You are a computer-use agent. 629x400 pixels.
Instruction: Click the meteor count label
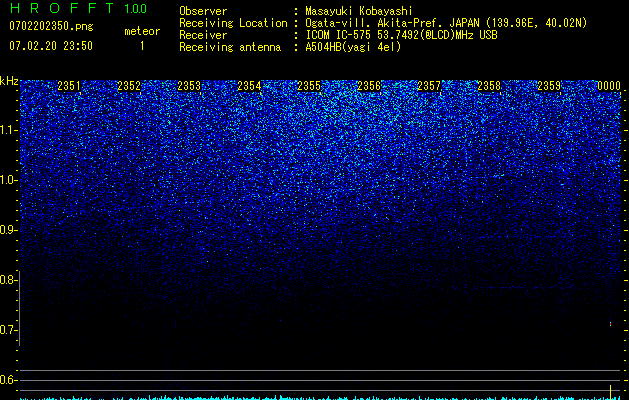click(x=142, y=31)
